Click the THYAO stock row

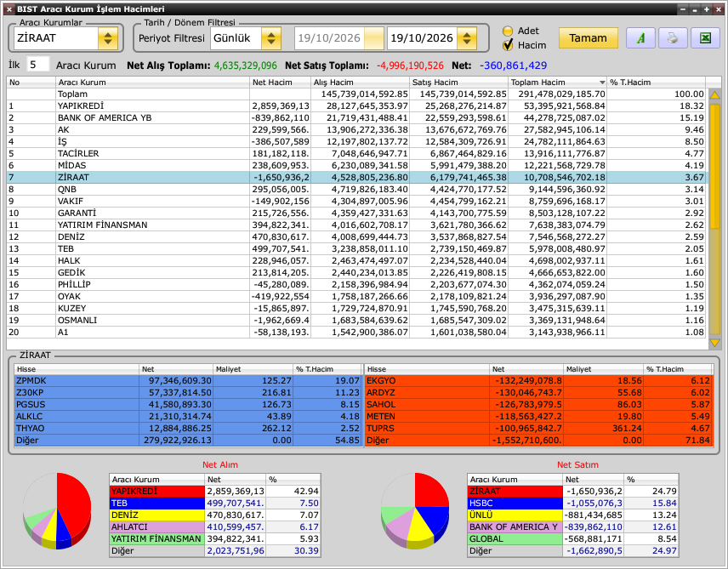188,429
